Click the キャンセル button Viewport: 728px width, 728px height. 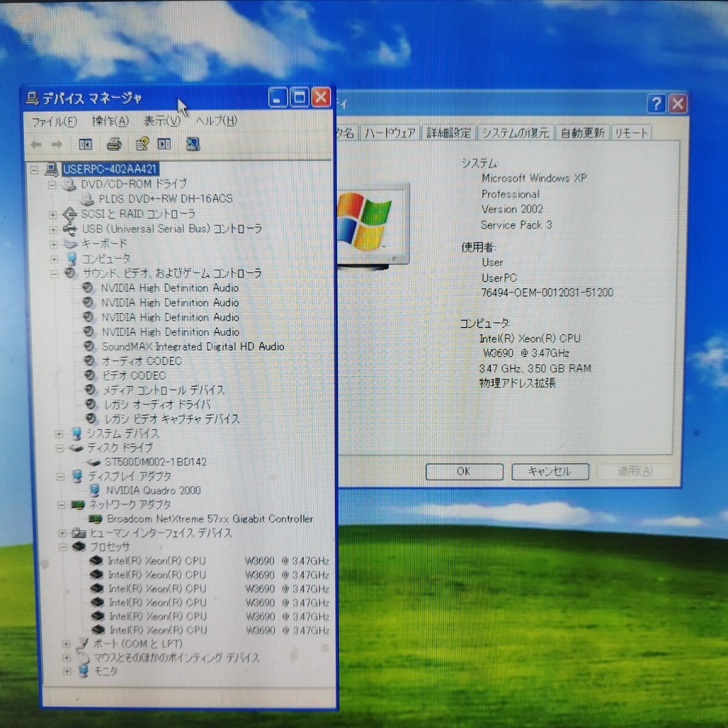click(550, 471)
